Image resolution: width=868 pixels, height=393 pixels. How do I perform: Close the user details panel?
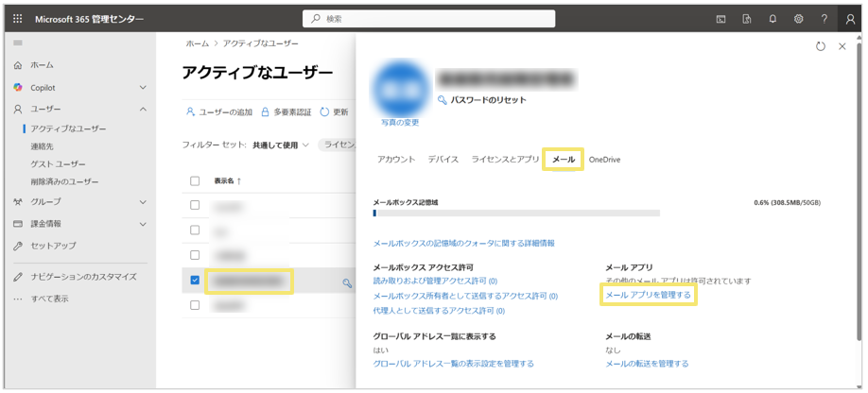[x=842, y=46]
